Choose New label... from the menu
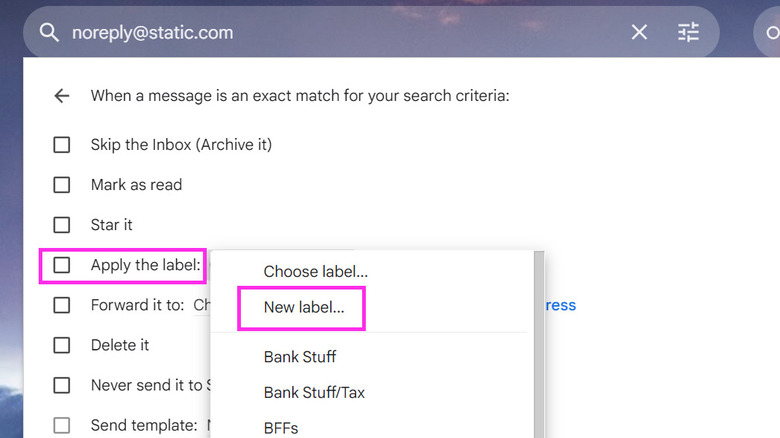 [x=304, y=308]
